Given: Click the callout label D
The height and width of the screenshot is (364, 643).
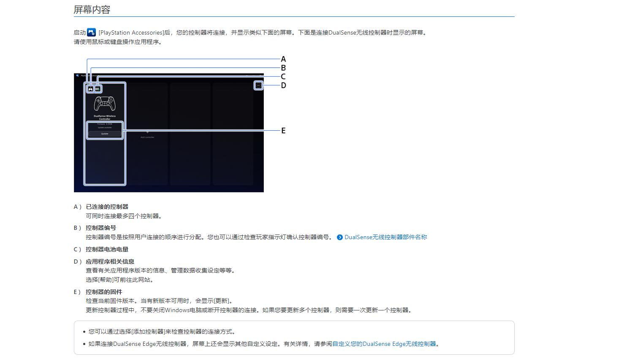Looking at the screenshot, I should point(283,86).
